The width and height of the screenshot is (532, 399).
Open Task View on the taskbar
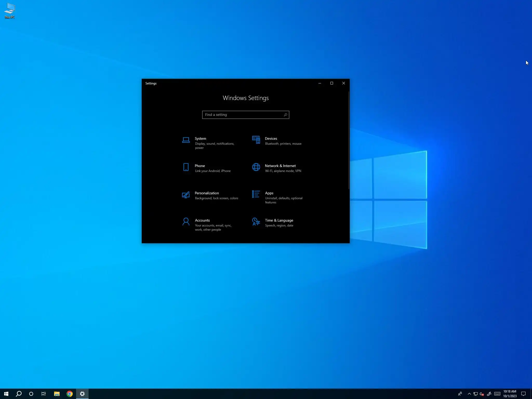pyautogui.click(x=44, y=394)
